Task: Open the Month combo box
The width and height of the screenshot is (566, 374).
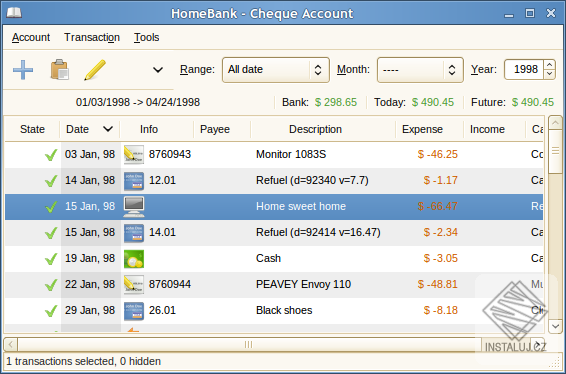Action: (420, 70)
